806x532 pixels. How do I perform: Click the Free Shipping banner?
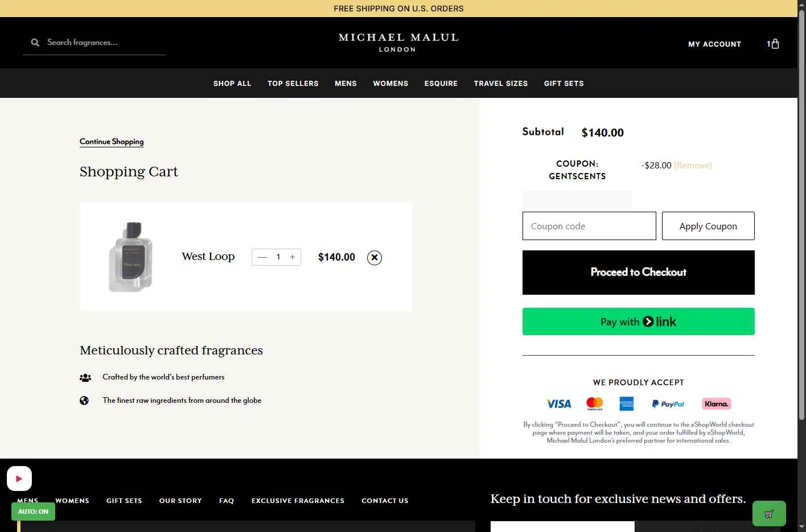pyautogui.click(x=398, y=9)
